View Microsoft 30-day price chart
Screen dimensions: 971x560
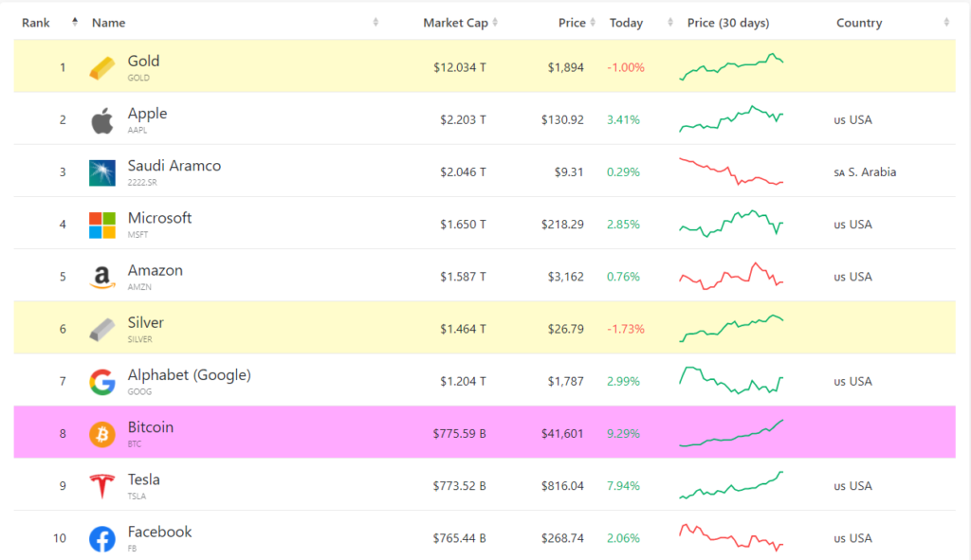731,224
